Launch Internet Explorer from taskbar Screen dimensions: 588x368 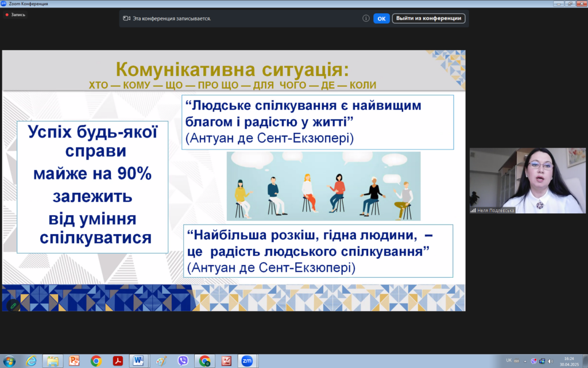click(31, 361)
